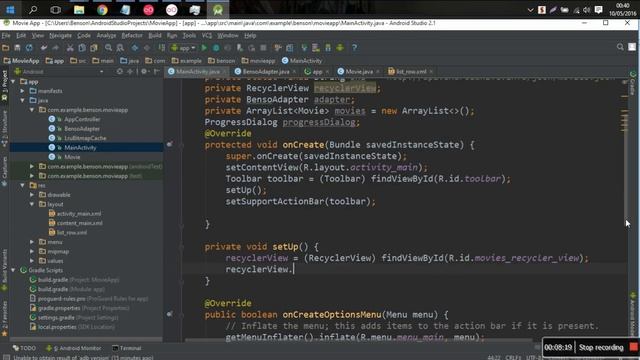This screenshot has height=360, width=640.
Task: Open the Navigate menu
Action: click(60, 36)
